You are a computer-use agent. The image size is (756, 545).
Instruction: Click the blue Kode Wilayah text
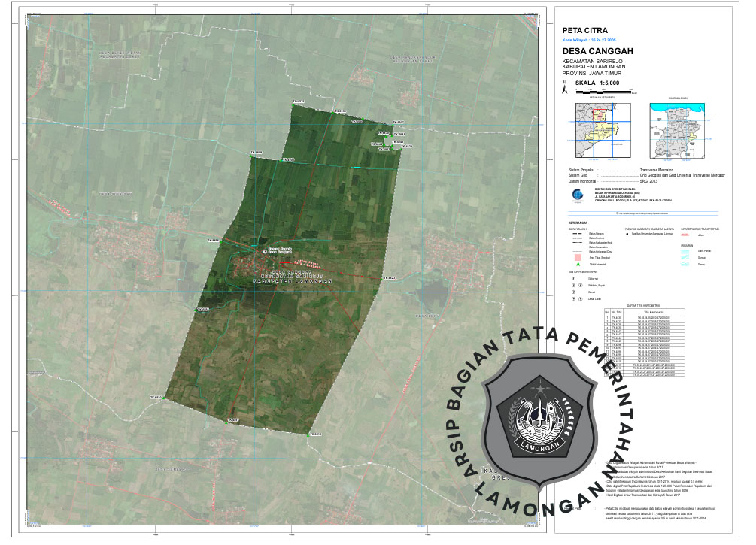click(589, 38)
